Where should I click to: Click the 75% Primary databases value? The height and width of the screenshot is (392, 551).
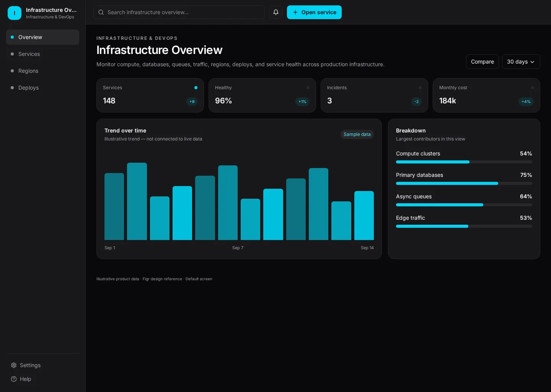[526, 175]
